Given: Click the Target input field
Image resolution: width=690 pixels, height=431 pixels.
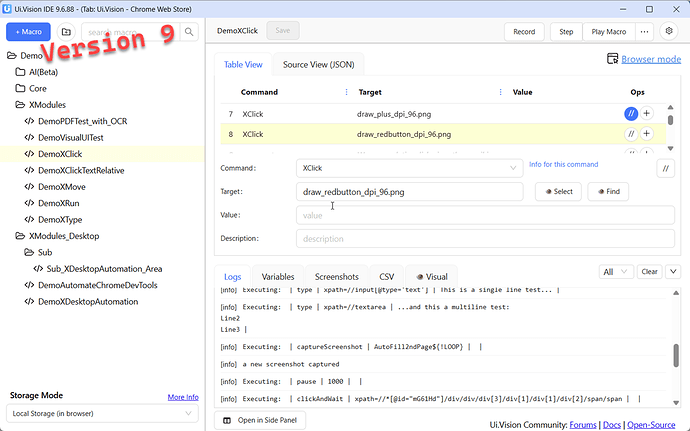Looking at the screenshot, I should (409, 192).
